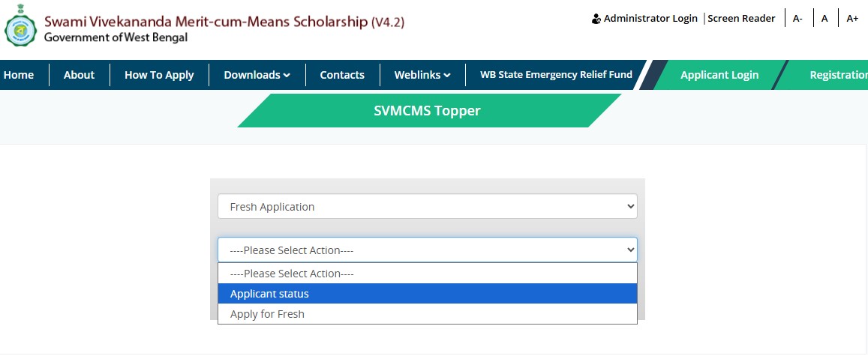Open WB State Emergency Relief Fund link

[556, 75]
